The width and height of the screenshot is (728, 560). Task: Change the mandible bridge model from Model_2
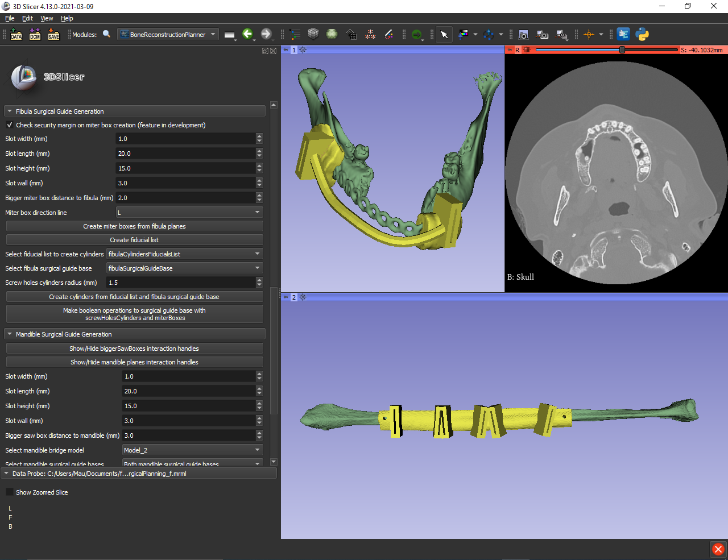pyautogui.click(x=192, y=450)
